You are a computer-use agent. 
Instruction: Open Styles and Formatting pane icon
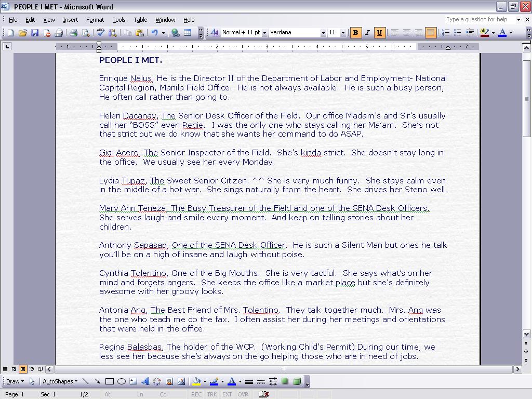coord(215,33)
